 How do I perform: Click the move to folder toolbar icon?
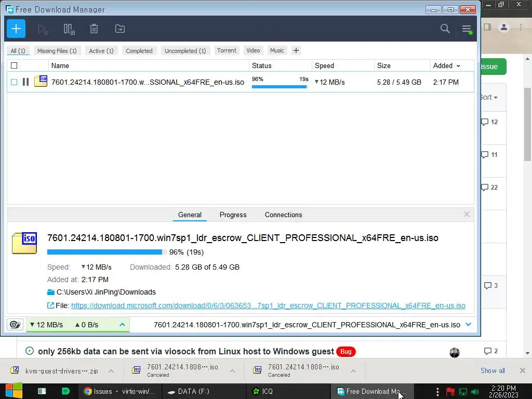120,29
